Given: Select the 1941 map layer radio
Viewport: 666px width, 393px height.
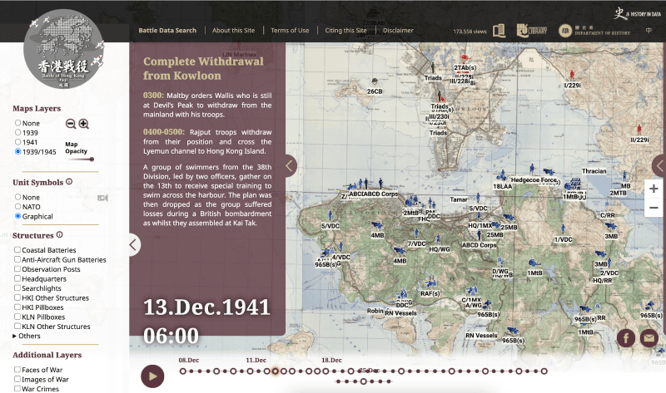Looking at the screenshot, I should 18,142.
